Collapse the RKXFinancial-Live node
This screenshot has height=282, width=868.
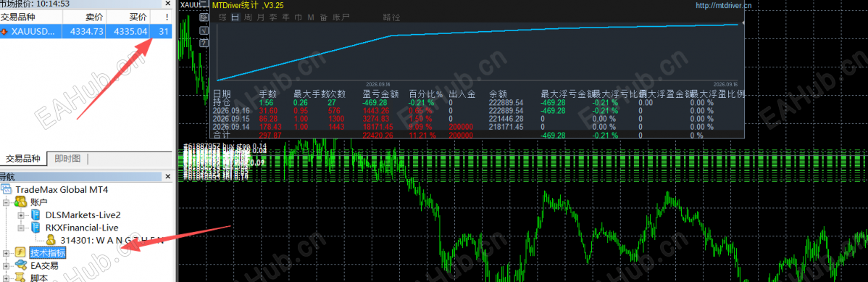[21, 228]
